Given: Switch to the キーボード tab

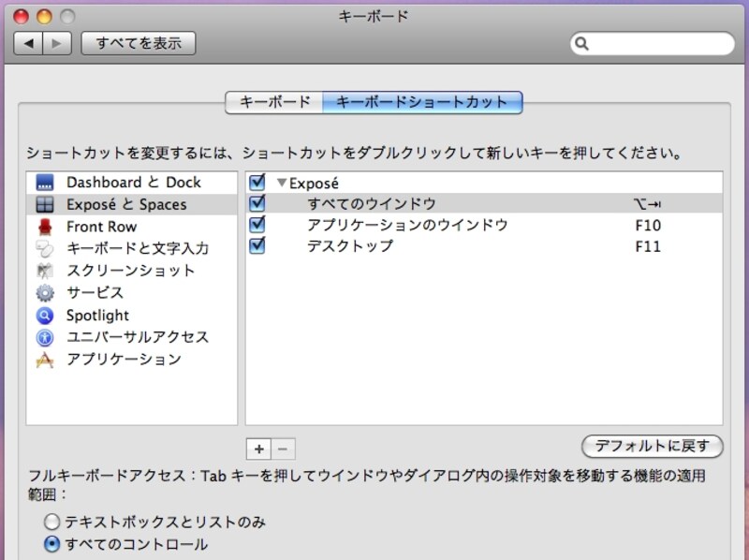Looking at the screenshot, I should (272, 103).
